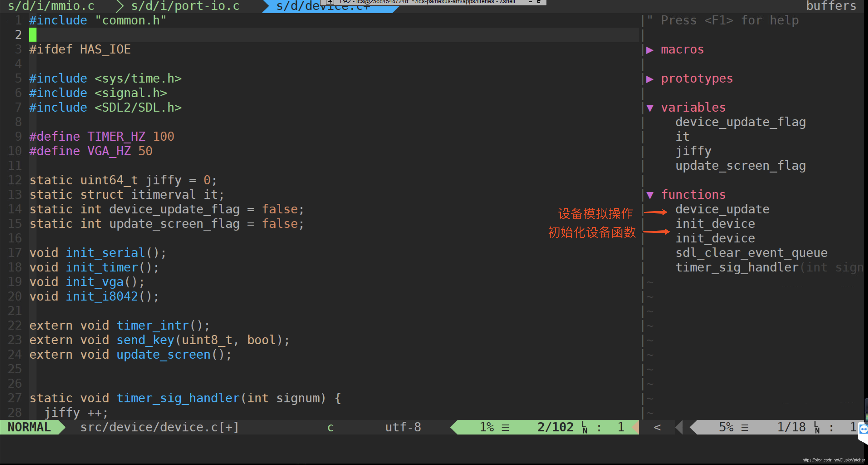Screen dimensions: 868x465
Task: Select device_update_flag variable in tagbar
Action: tap(740, 122)
